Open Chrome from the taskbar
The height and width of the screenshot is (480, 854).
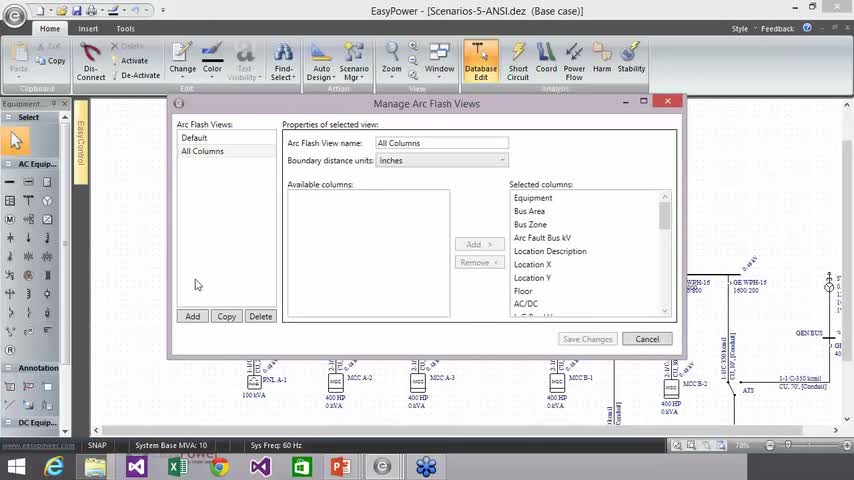[219, 467]
